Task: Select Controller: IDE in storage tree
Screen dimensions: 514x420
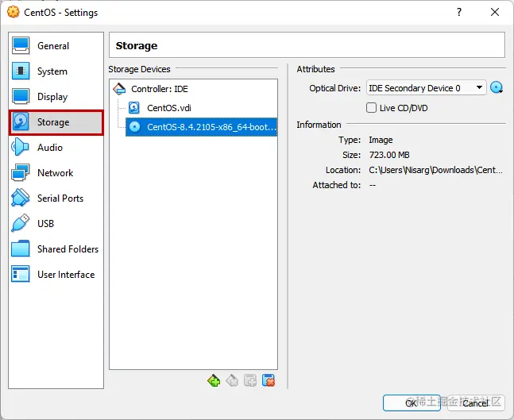Action: [x=193, y=89]
